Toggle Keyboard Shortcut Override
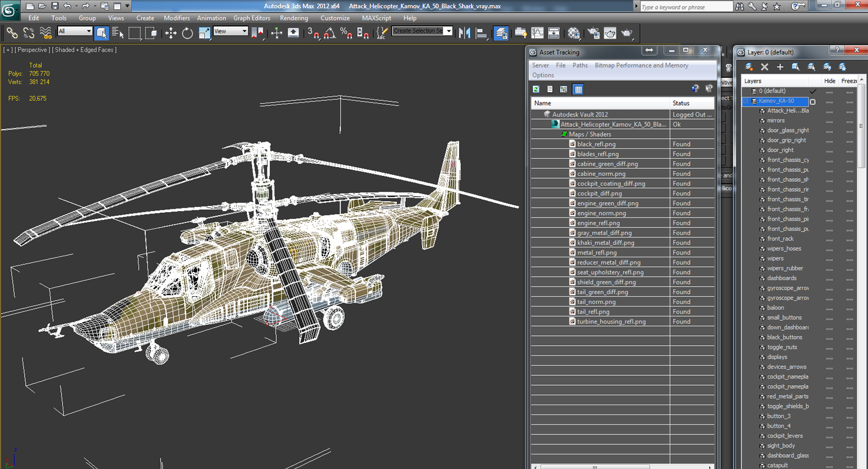This screenshot has width=868, height=469. click(x=293, y=33)
